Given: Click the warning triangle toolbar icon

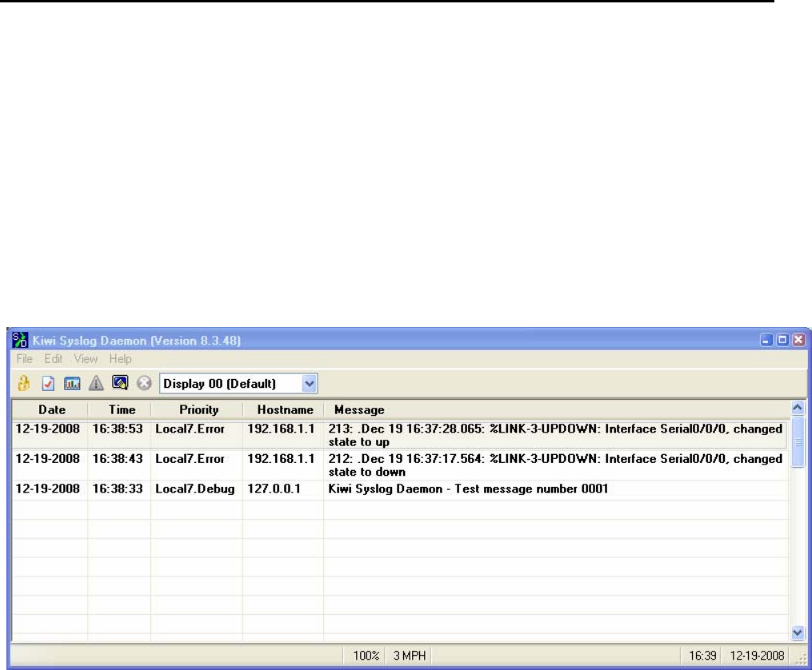Looking at the screenshot, I should [x=96, y=384].
